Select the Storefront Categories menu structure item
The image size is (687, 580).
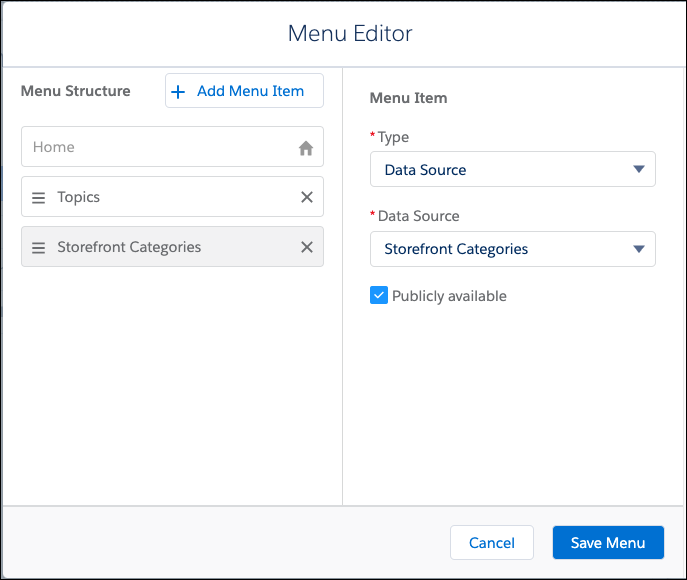[x=172, y=247]
